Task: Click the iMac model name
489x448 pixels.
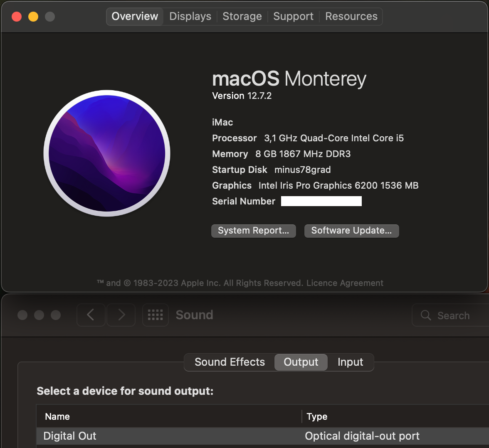Action: tap(222, 122)
